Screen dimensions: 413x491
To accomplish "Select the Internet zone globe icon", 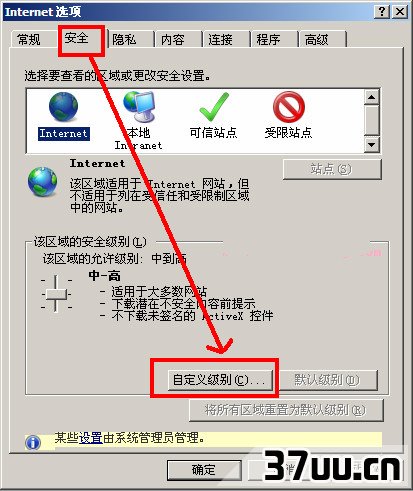I will click(63, 107).
